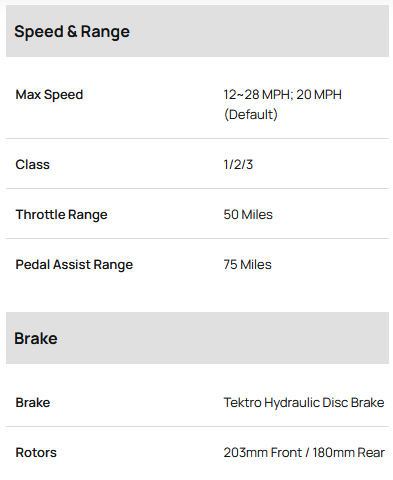Select the Pedal Assist Range label
The height and width of the screenshot is (480, 393).
(x=74, y=265)
